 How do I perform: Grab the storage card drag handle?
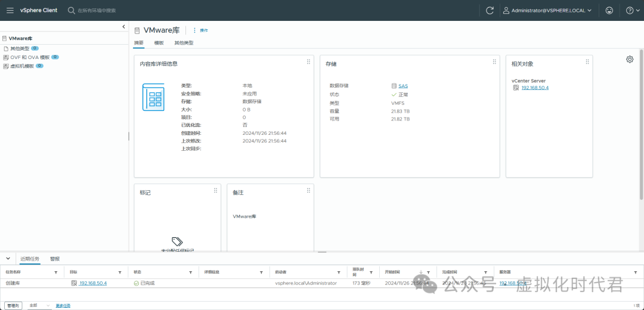click(x=494, y=61)
